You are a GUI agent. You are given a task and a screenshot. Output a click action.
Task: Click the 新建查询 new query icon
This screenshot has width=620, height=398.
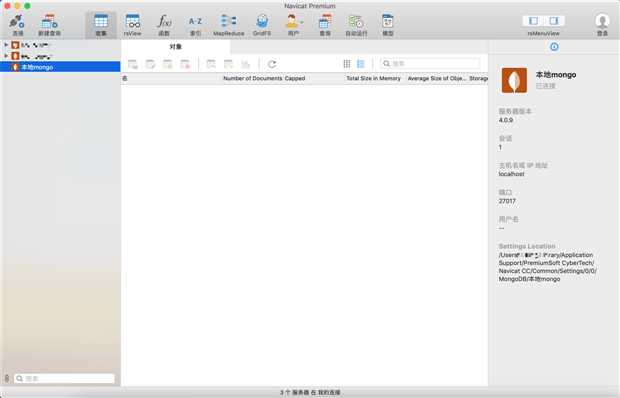[49, 25]
